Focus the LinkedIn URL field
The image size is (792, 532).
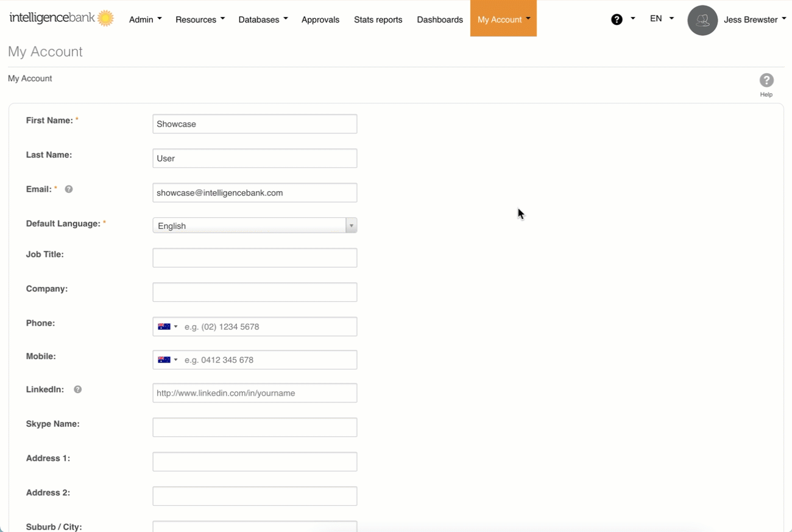255,393
